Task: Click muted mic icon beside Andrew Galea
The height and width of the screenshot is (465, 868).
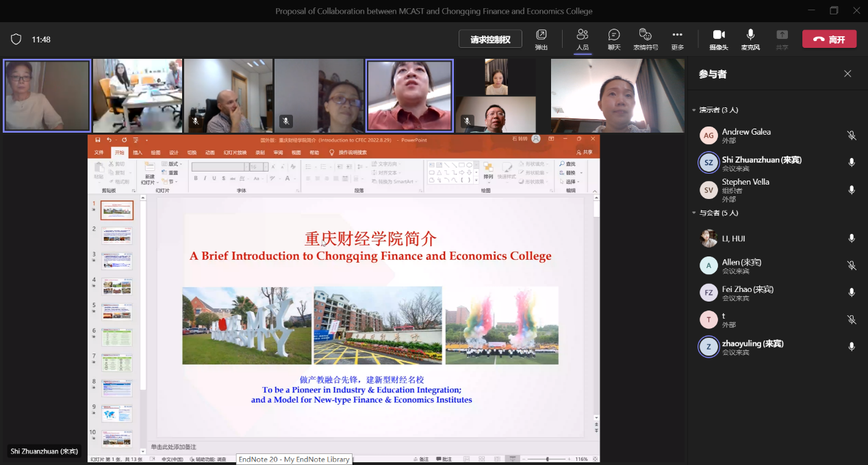Action: 852,135
